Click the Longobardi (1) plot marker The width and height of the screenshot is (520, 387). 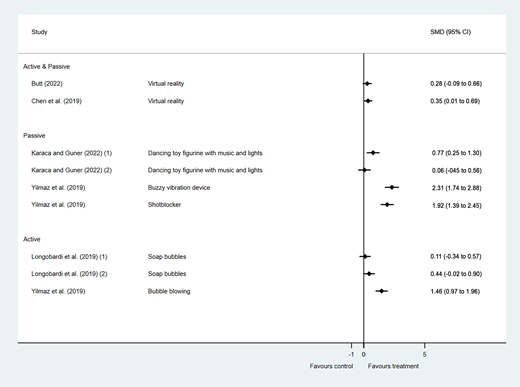tap(365, 256)
